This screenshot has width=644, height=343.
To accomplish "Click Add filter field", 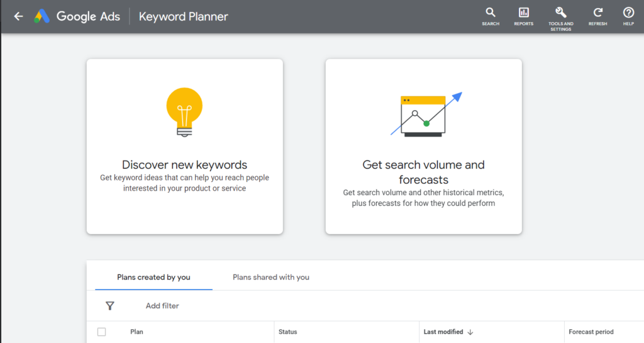I will pyautogui.click(x=162, y=306).
